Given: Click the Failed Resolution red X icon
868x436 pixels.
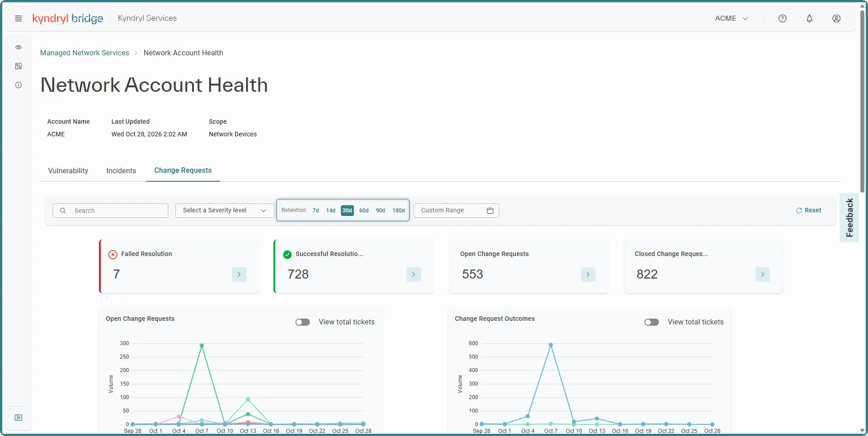Looking at the screenshot, I should click(113, 255).
